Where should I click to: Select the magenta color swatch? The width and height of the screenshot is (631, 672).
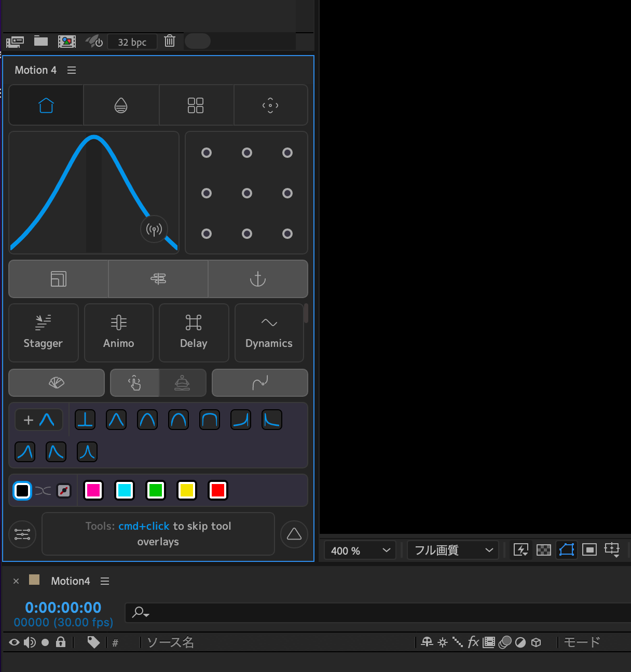click(93, 490)
